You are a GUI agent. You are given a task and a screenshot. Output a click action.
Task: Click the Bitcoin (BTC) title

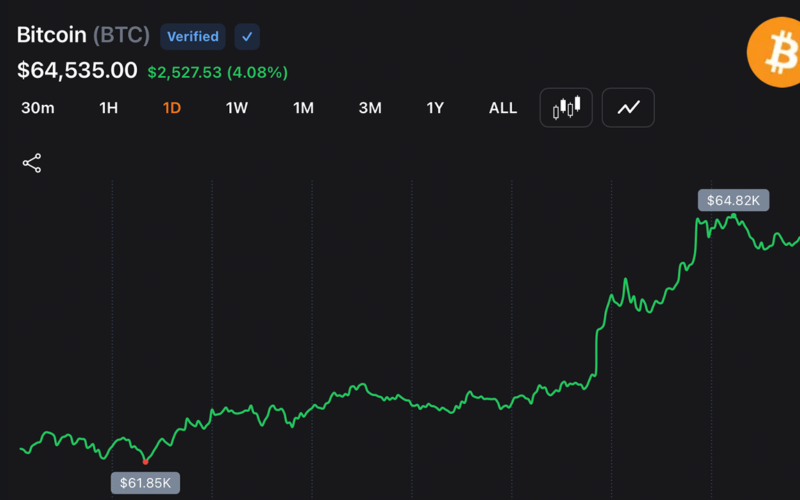[83, 35]
